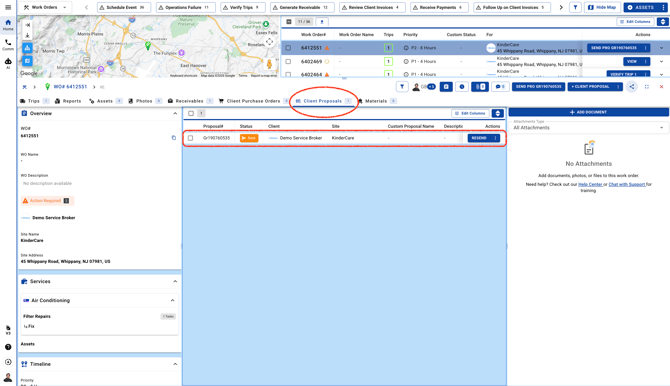Switch to the Assets tab
The width and height of the screenshot is (670, 386).
pyautogui.click(x=105, y=101)
